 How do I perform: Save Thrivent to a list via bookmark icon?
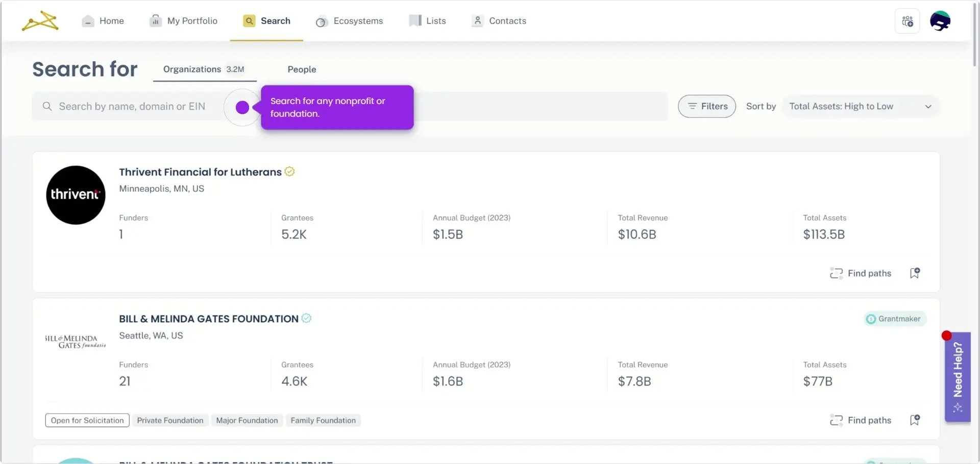pyautogui.click(x=915, y=273)
